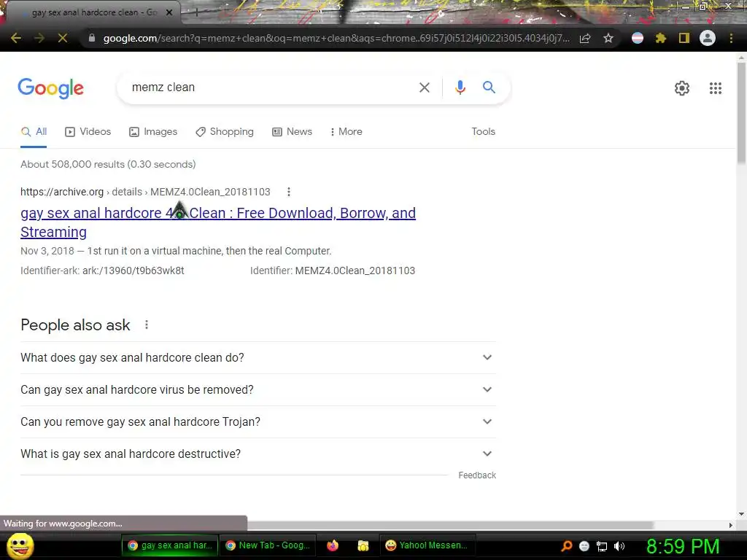Stop the page from loading
Screen dimensions: 747x560
click(x=63, y=38)
